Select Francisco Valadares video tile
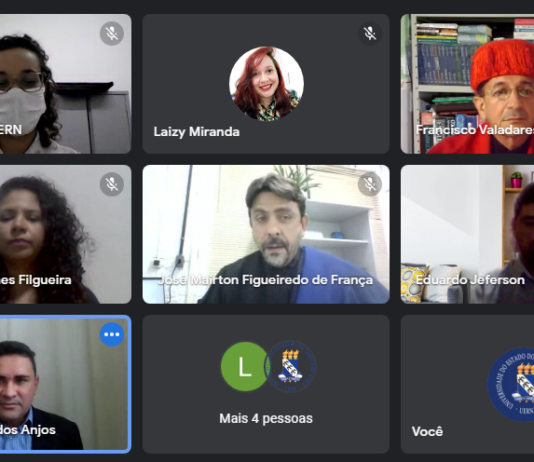The width and height of the screenshot is (534, 462). [x=467, y=84]
